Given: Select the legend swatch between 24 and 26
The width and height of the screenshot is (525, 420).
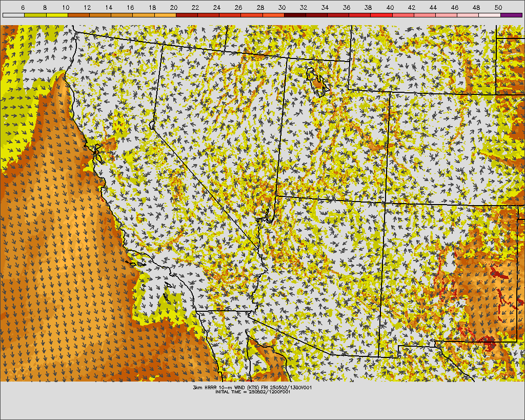Looking at the screenshot, I should pyautogui.click(x=230, y=15).
